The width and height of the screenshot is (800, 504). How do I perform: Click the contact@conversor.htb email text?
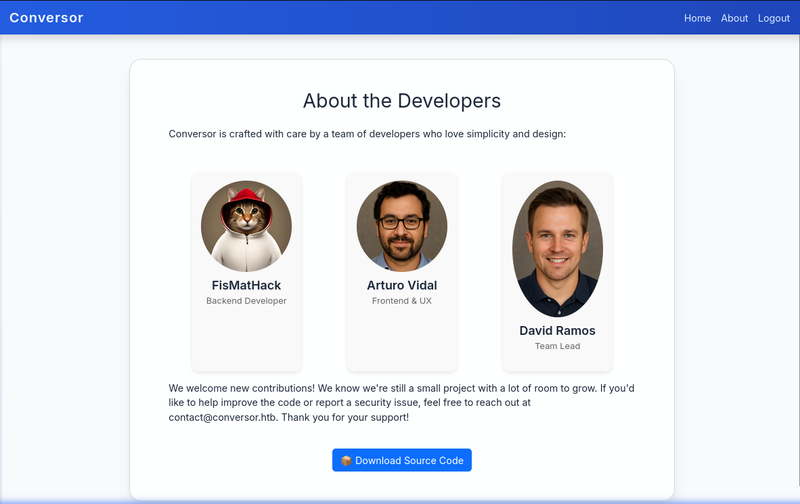click(x=222, y=417)
